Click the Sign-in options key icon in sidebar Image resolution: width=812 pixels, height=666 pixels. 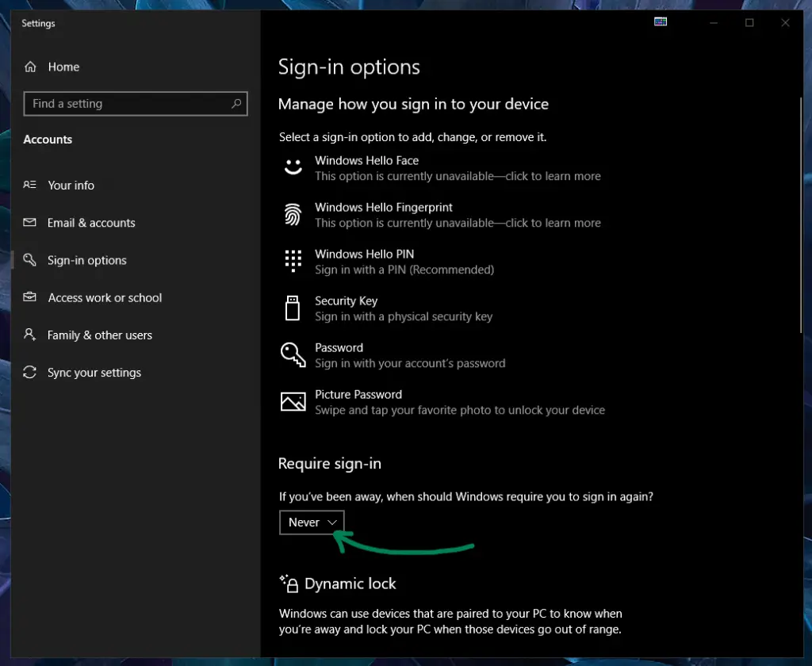coord(29,259)
